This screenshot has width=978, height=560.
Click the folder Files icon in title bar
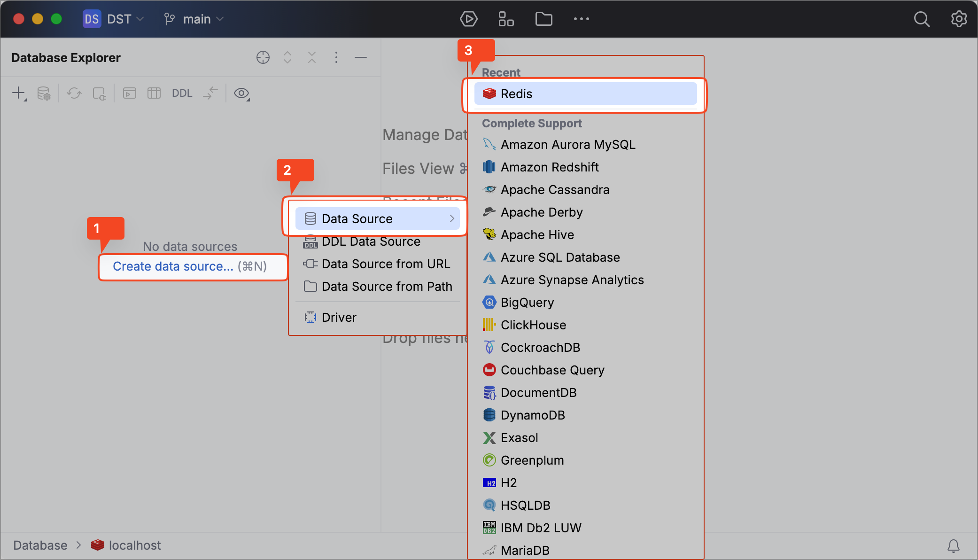(543, 19)
